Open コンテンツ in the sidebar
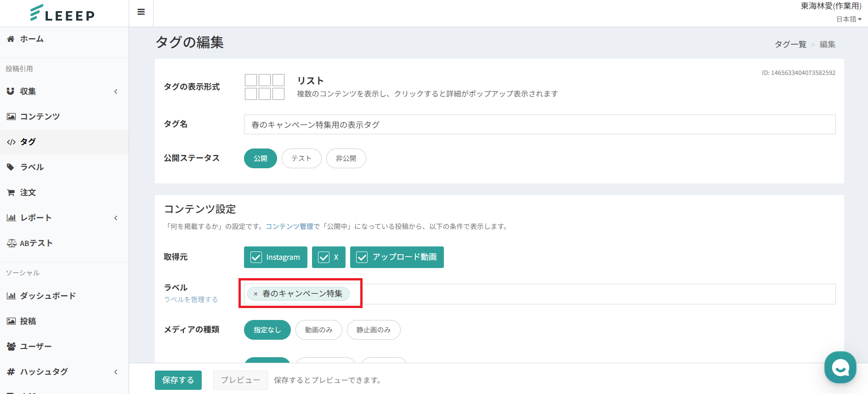Image resolution: width=868 pixels, height=394 pixels. (x=40, y=117)
